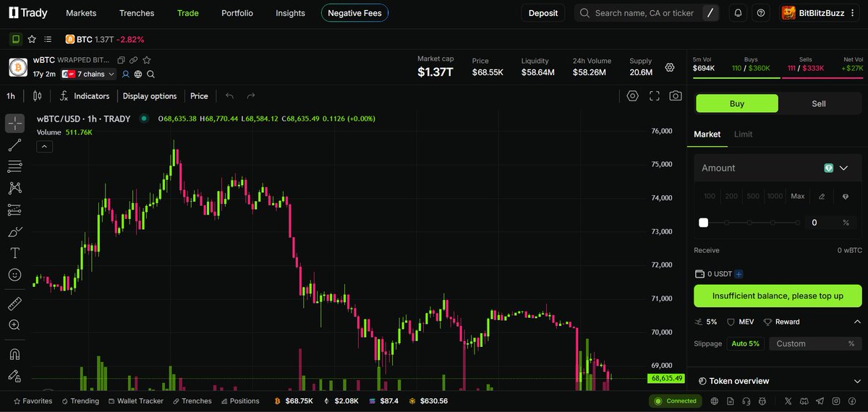Open chart settings hexagon icon
868x412 pixels.
click(x=633, y=95)
